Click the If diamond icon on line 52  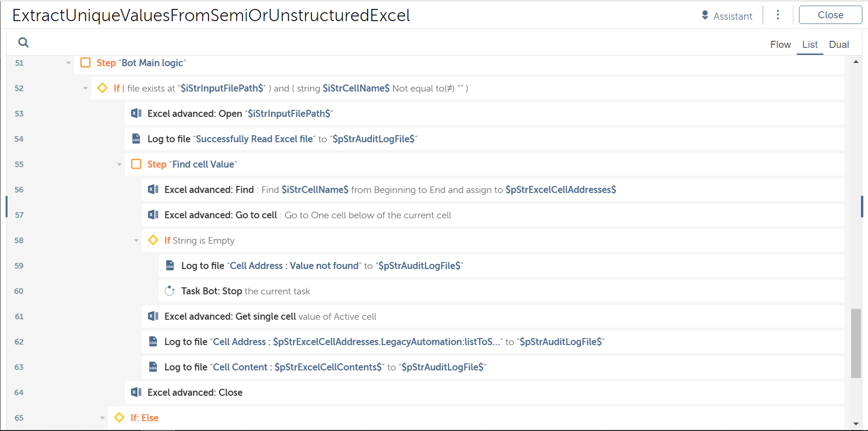(102, 88)
